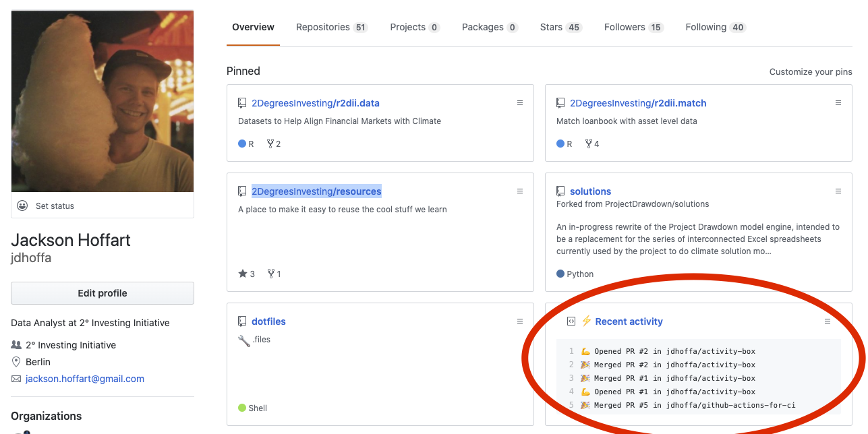
Task: Click the Jackson Hoffart name heading
Action: pyautogui.click(x=71, y=240)
